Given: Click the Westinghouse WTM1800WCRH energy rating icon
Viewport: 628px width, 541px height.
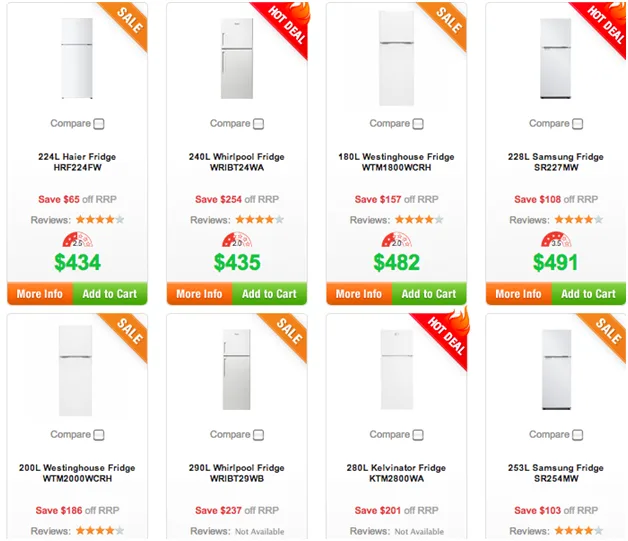Looking at the screenshot, I should [x=396, y=241].
